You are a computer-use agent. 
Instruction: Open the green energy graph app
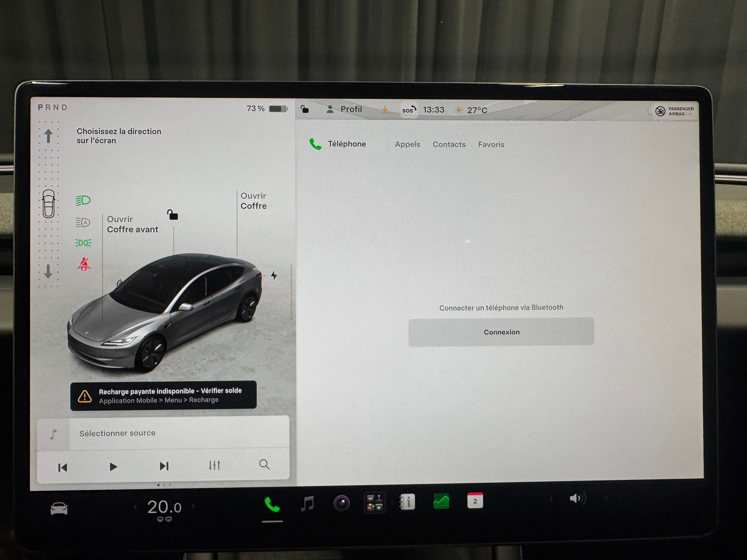(441, 501)
